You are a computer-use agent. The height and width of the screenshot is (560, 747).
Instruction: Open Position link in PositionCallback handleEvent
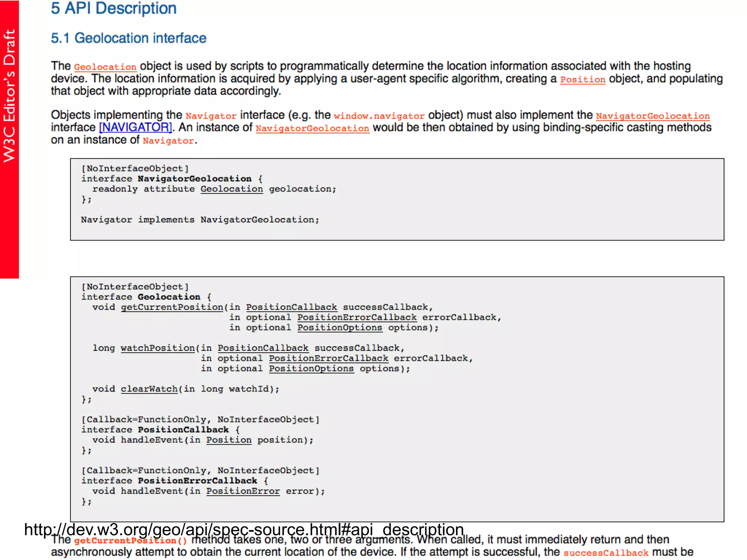229,440
